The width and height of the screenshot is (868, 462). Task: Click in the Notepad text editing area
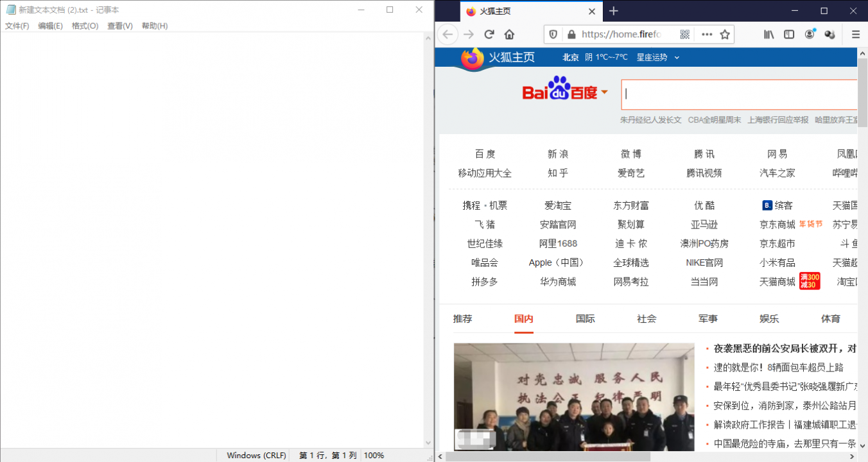212,240
